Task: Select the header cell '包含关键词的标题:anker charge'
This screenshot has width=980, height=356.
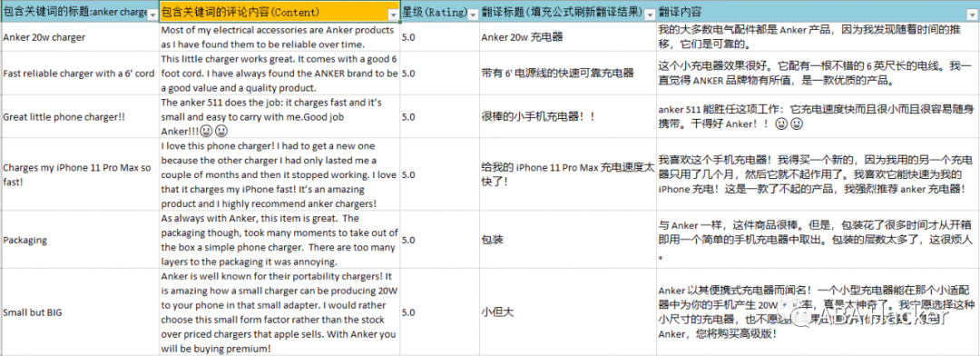Action: [79, 11]
